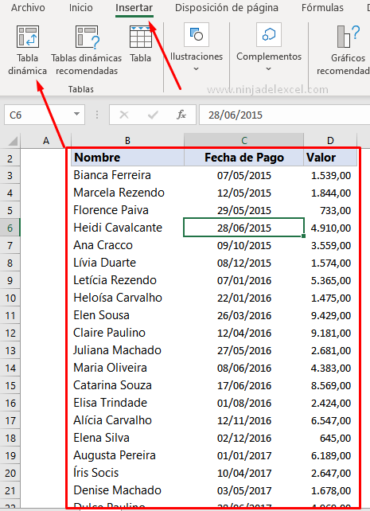This screenshot has height=511, width=370.
Task: Open Tablas dinámicas recomendadas
Action: [86, 50]
